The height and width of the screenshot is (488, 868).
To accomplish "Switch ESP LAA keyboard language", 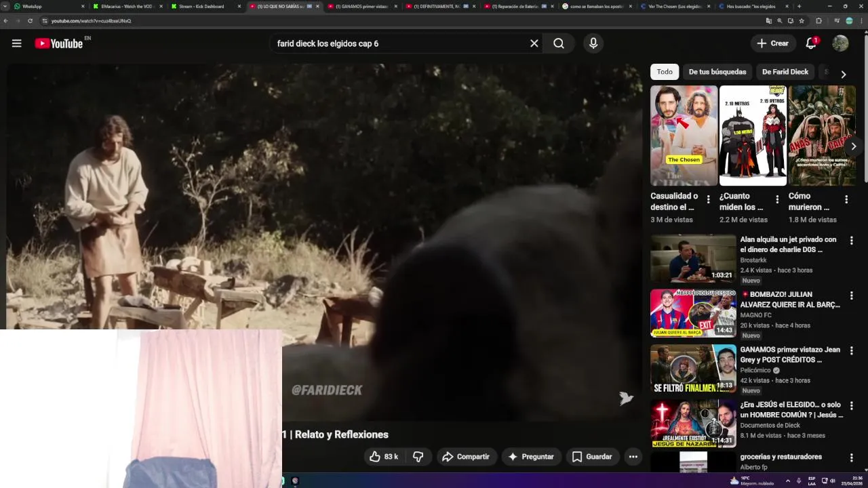I will (x=812, y=481).
